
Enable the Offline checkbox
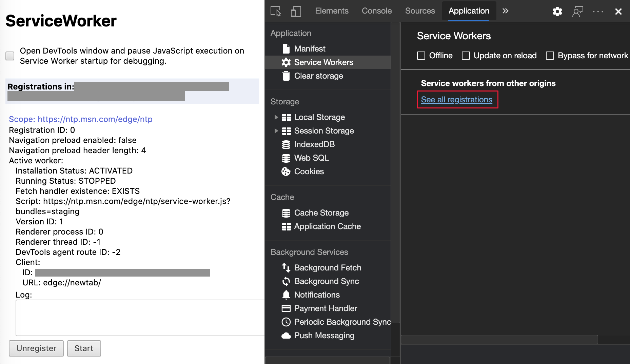pyautogui.click(x=421, y=56)
